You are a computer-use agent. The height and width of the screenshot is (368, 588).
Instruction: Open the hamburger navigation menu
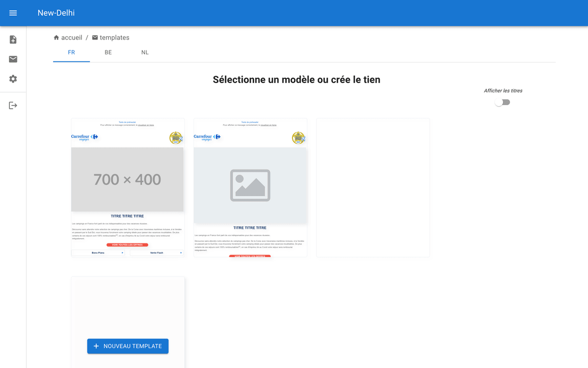tap(13, 13)
